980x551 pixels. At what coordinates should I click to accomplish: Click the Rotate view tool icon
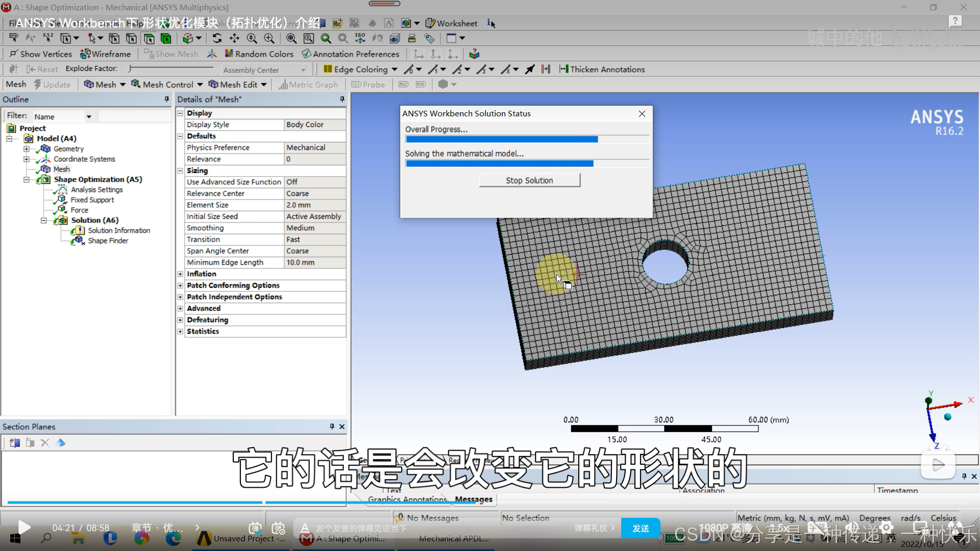217,38
